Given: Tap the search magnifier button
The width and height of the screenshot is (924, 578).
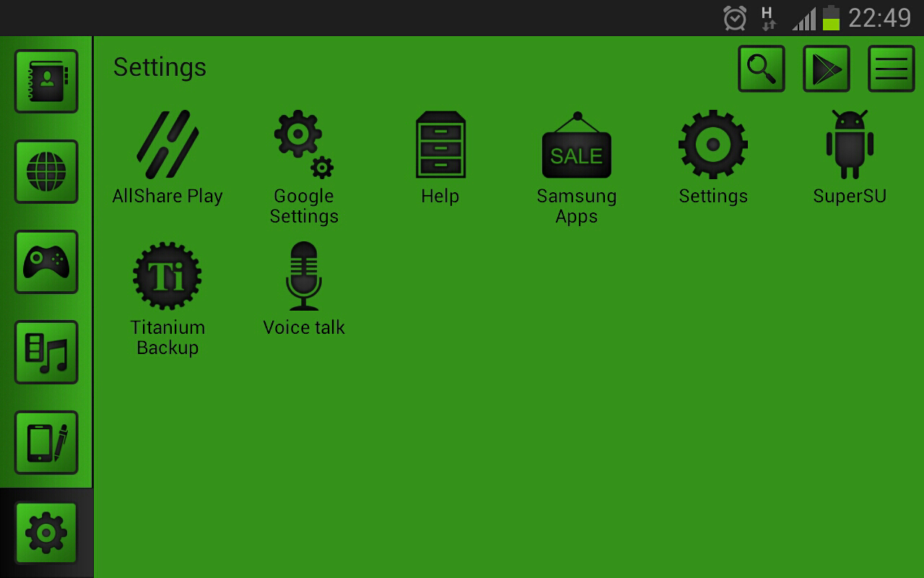Looking at the screenshot, I should [x=762, y=69].
